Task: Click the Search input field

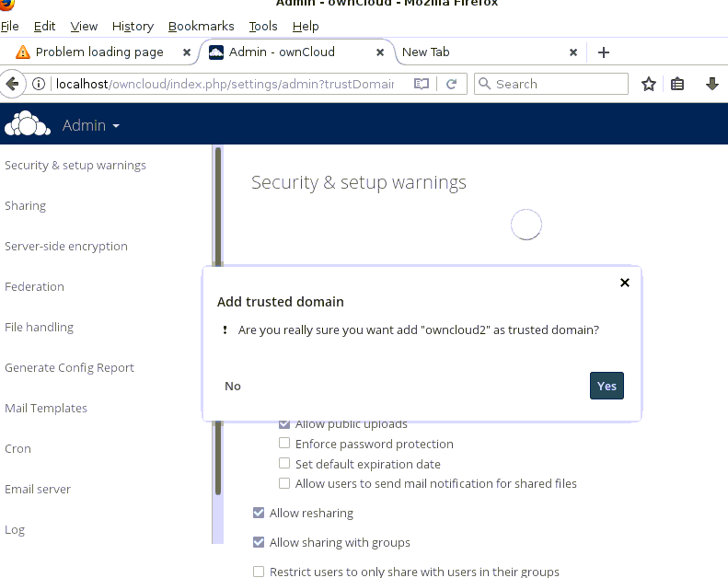Action: 551,84
